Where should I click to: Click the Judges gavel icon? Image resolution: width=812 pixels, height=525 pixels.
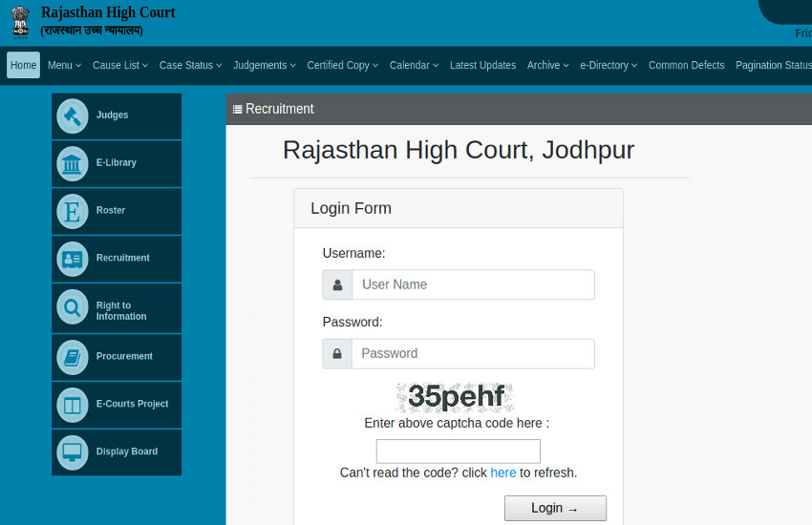[x=73, y=115]
